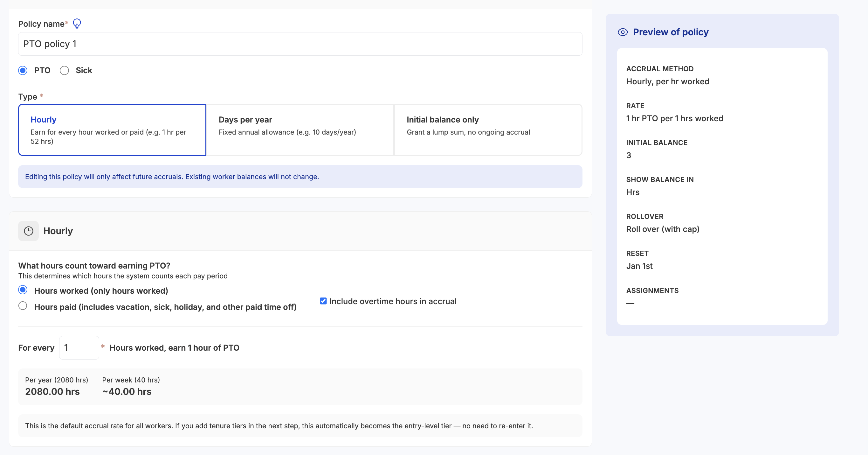The width and height of the screenshot is (868, 455).
Task: Click the For every hours input box
Action: [x=79, y=347]
